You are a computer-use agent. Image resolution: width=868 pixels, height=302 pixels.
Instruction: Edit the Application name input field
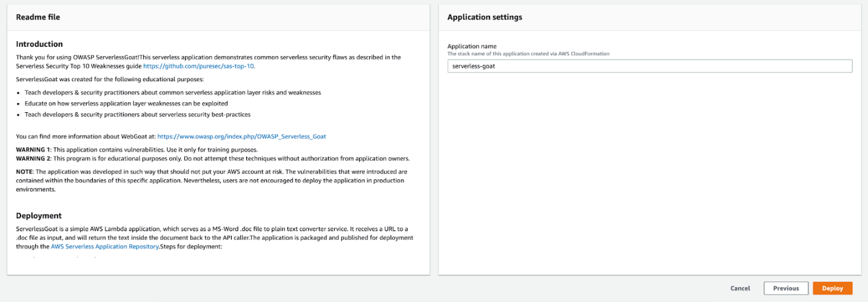[x=650, y=66]
